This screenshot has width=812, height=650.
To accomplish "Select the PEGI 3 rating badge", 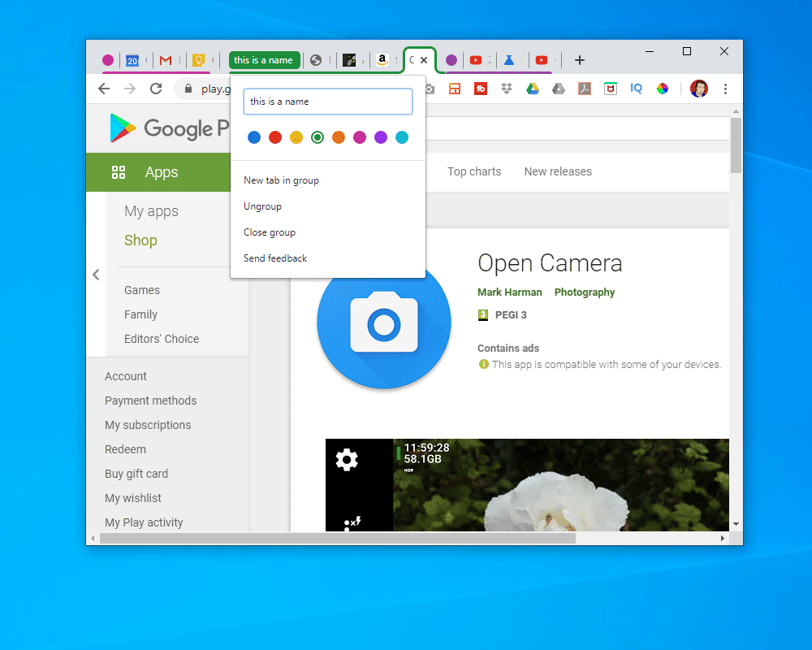I will 503,314.
